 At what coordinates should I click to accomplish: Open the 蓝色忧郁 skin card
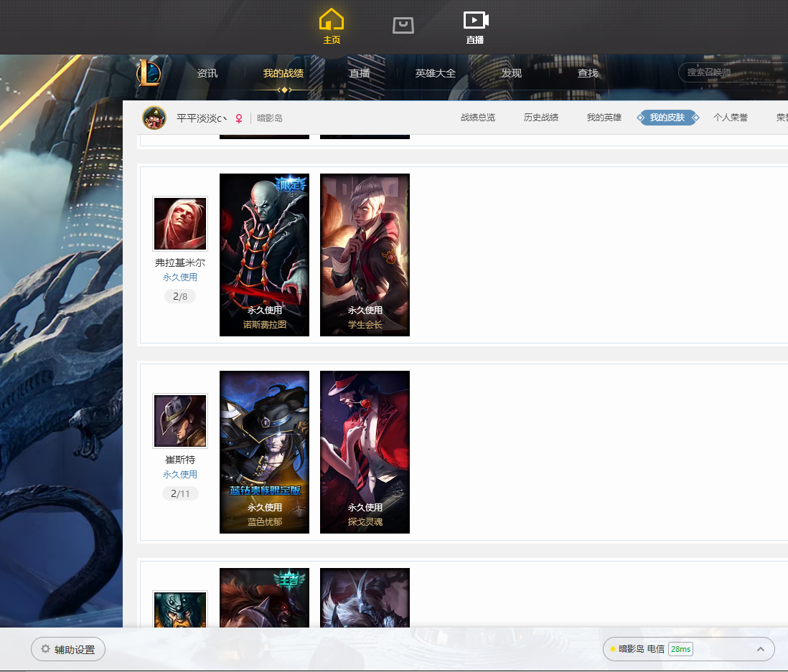click(264, 452)
